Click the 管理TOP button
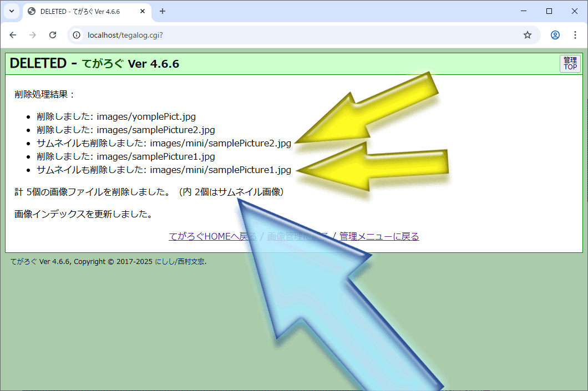Image resolution: width=588 pixels, height=391 pixels. pos(570,64)
